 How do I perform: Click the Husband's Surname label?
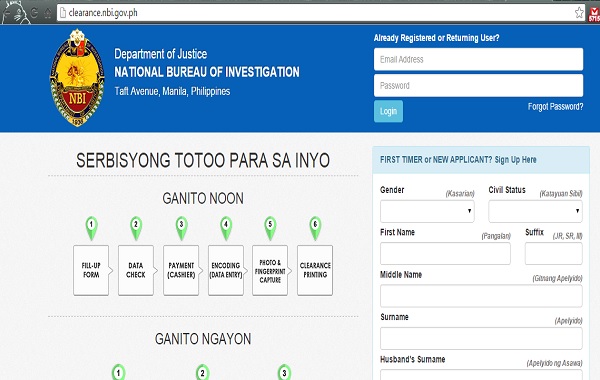click(x=412, y=359)
